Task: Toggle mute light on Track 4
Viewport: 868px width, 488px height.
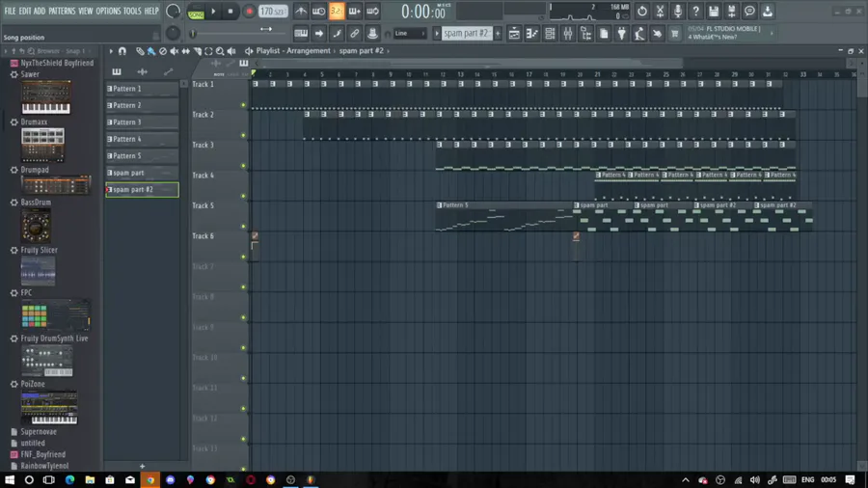Action: (x=243, y=196)
